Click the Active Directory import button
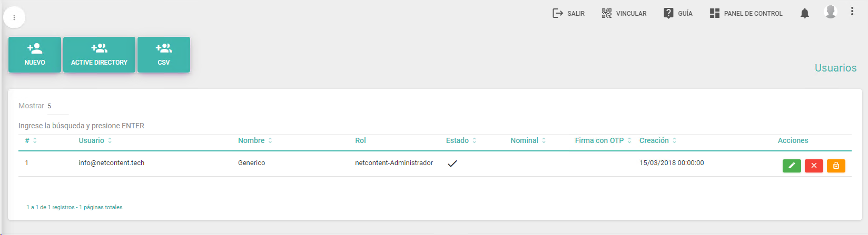Image resolution: width=868 pixels, height=235 pixels. tap(99, 55)
